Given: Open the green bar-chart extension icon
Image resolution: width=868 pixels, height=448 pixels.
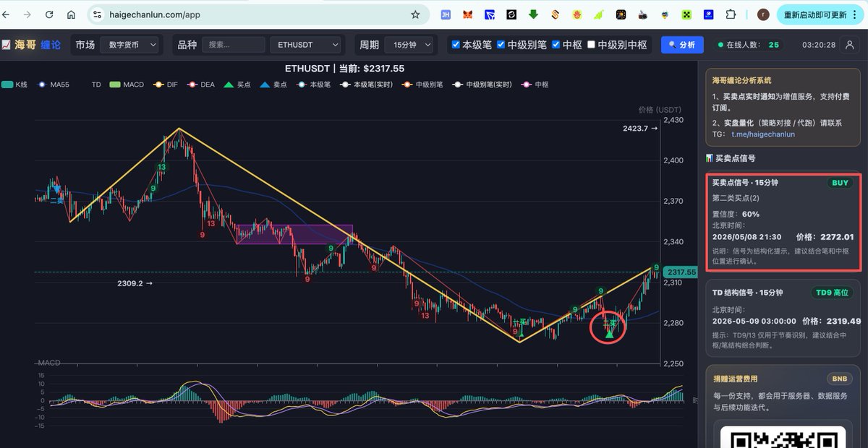Looking at the screenshot, I should coord(599,14).
